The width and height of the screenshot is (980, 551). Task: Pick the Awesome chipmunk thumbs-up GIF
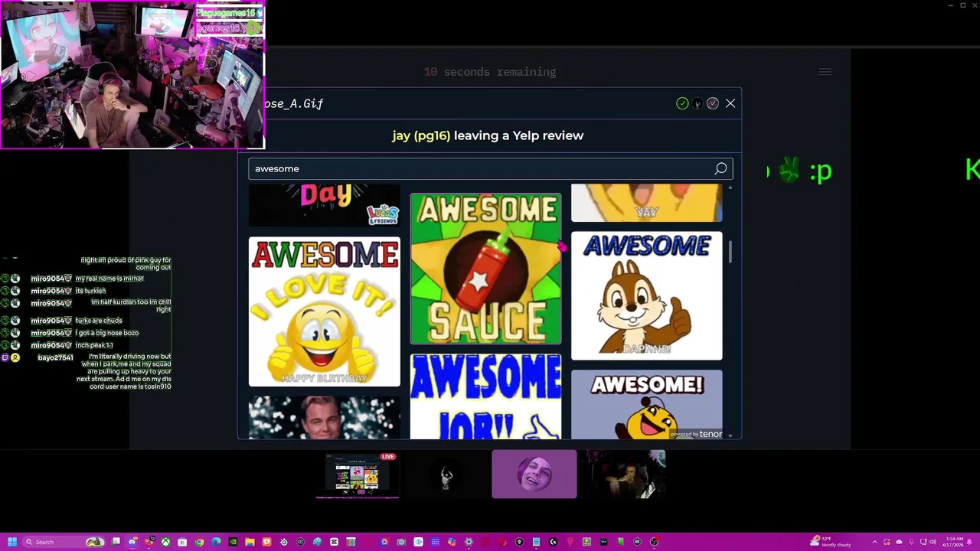pyautogui.click(x=646, y=295)
